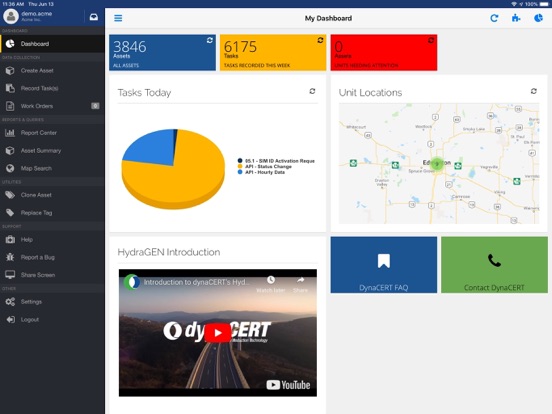Open Record Task(s) in sidebar
Screen dimensions: 552x414
pyautogui.click(x=52, y=88)
